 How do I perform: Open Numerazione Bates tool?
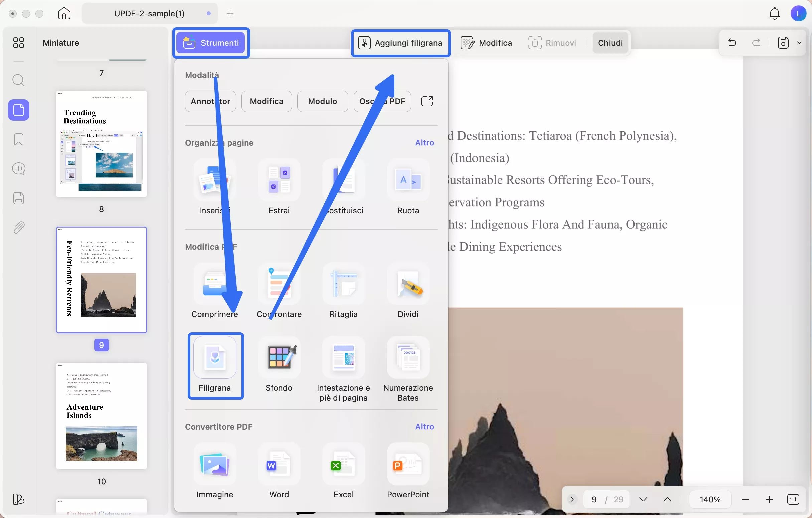coord(408,358)
